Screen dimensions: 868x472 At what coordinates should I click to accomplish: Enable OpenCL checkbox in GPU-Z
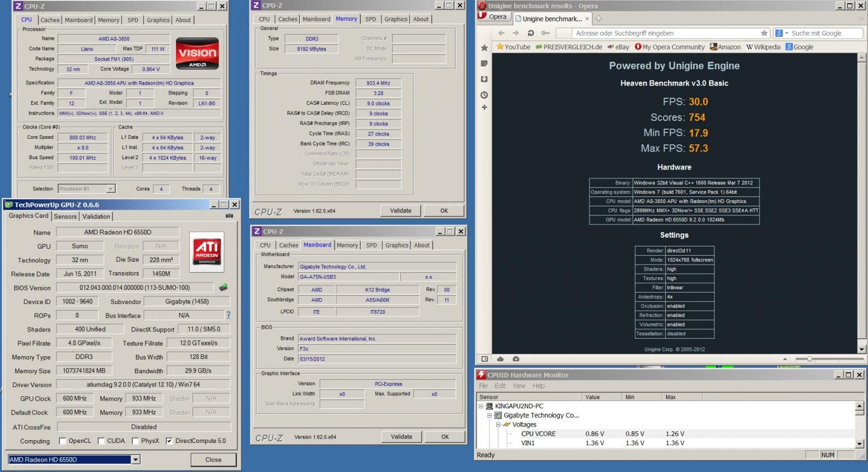click(x=63, y=441)
